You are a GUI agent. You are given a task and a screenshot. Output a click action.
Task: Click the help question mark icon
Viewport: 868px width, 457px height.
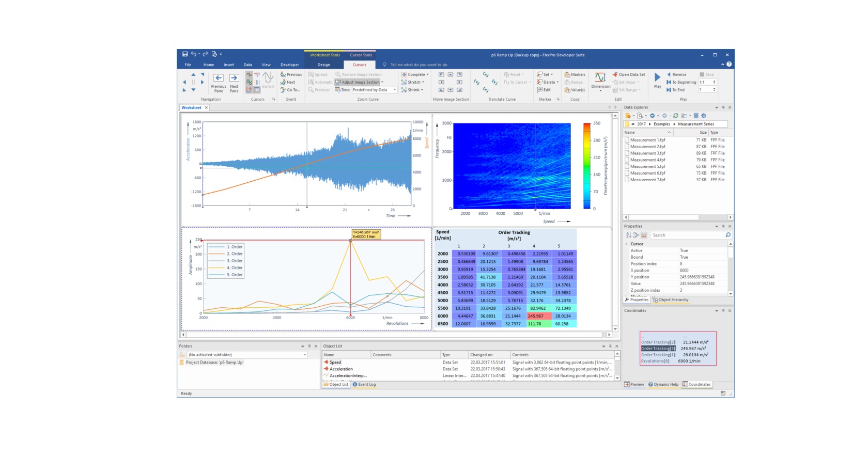pyautogui.click(x=729, y=65)
